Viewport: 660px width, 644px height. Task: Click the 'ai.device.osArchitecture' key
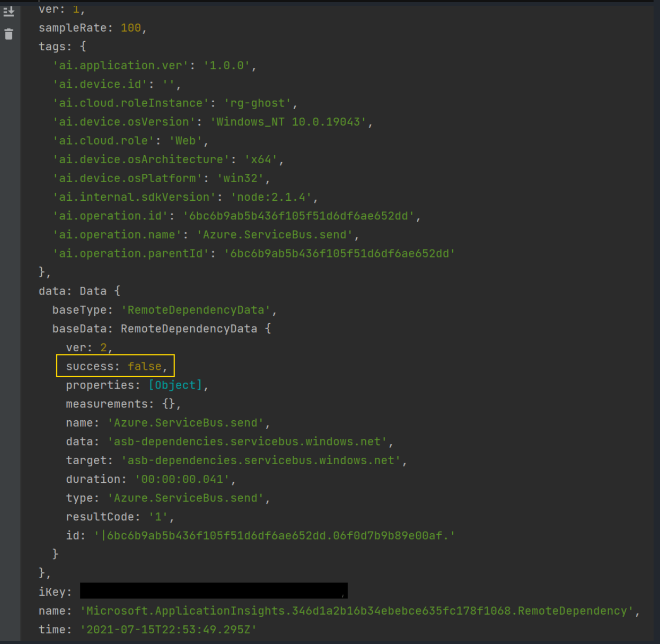(x=141, y=159)
